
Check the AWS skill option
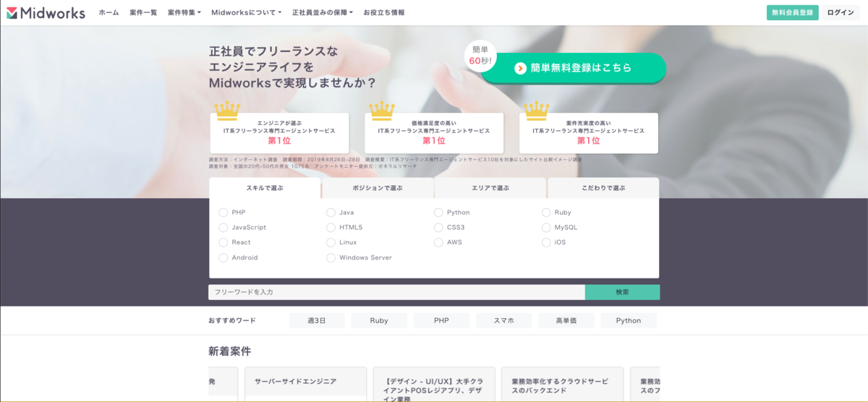pos(439,242)
